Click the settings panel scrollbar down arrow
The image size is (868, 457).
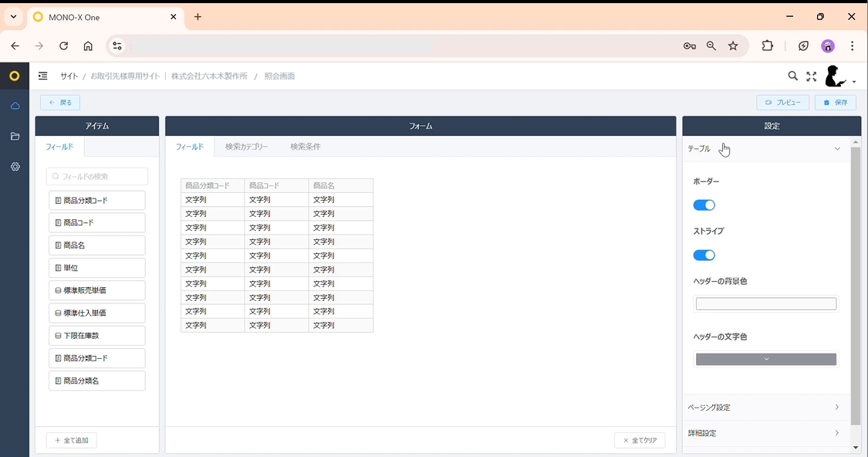[x=856, y=448]
